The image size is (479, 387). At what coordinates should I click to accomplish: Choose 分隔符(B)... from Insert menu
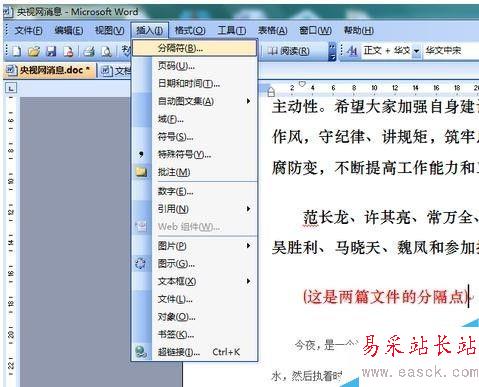coord(195,48)
